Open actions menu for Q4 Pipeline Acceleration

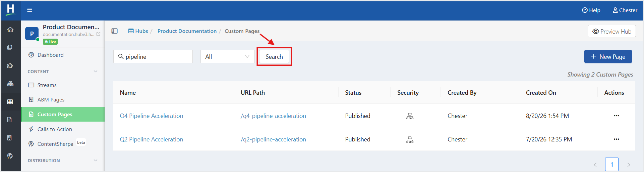click(x=616, y=116)
